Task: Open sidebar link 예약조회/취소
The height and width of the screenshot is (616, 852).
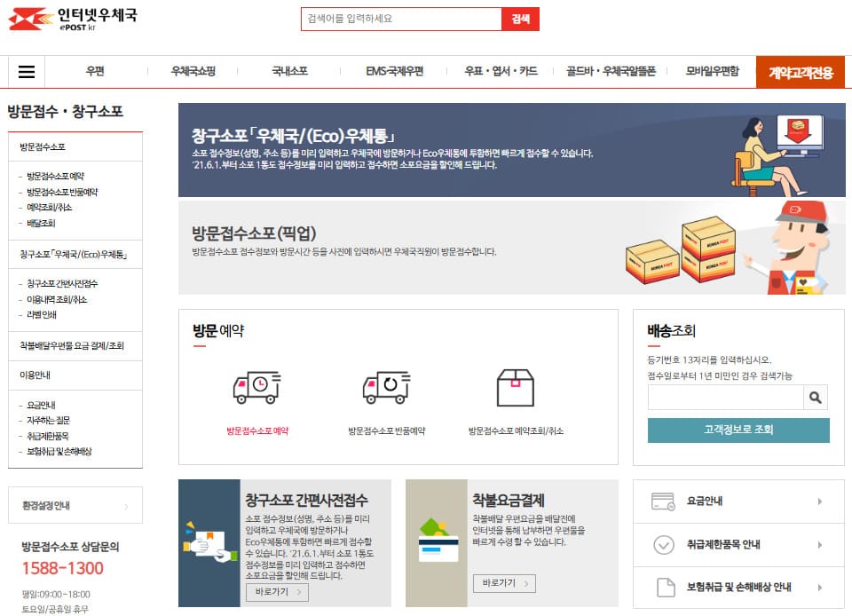Action: pos(50,208)
